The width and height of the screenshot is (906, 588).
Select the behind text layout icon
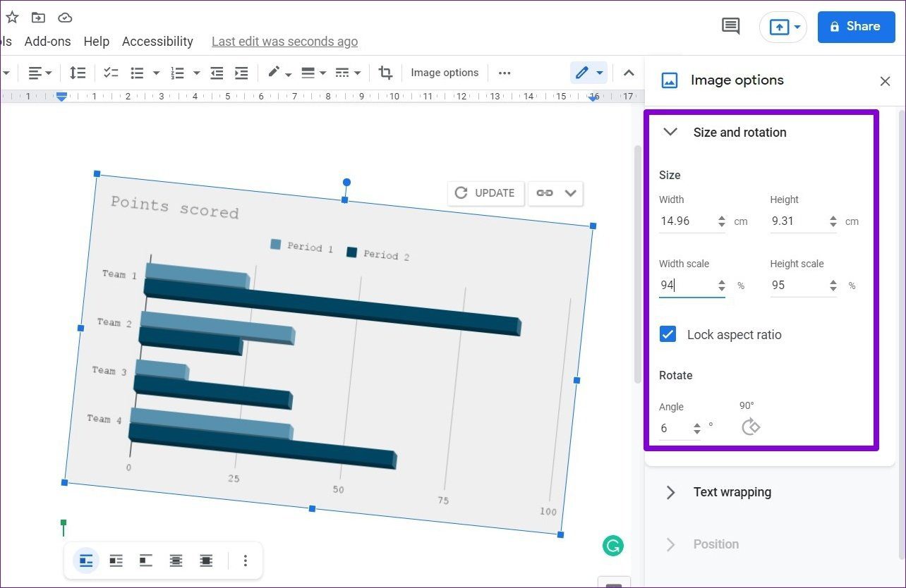tap(176, 561)
